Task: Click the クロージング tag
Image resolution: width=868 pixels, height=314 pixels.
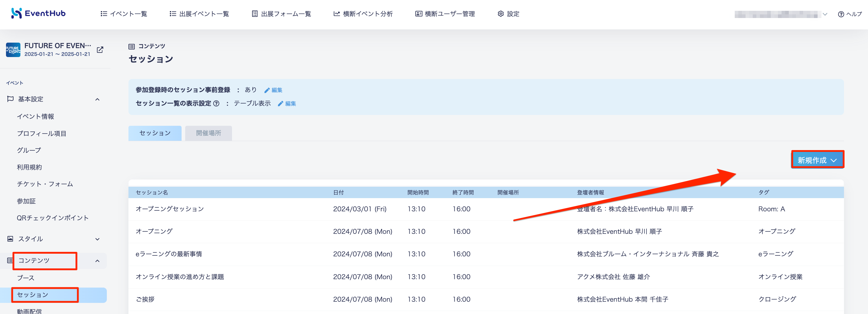Action: pos(777,299)
